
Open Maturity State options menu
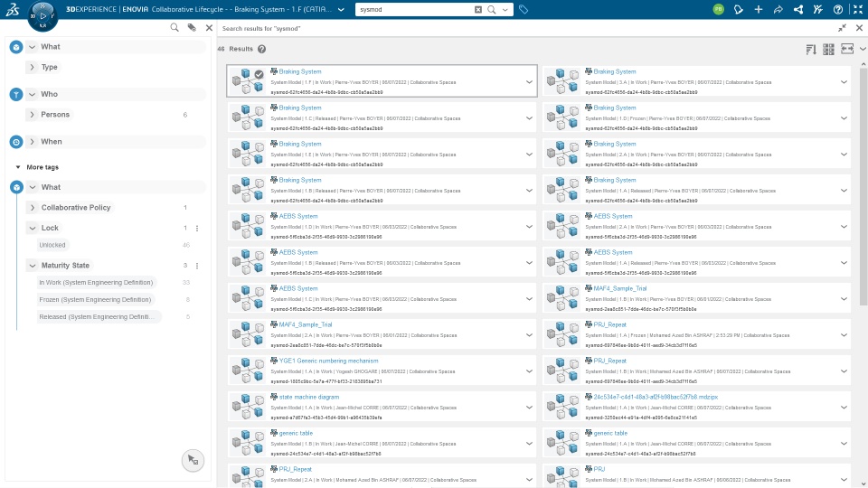point(197,266)
